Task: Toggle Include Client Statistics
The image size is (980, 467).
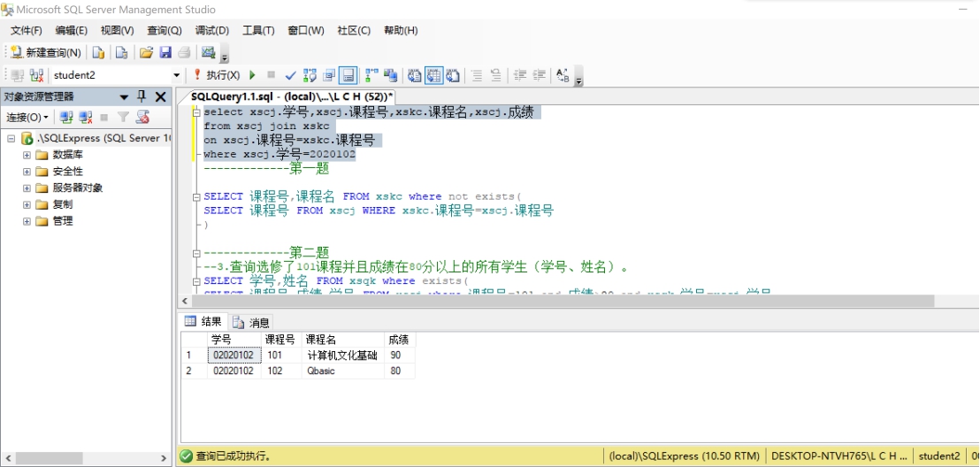Action: click(x=391, y=76)
